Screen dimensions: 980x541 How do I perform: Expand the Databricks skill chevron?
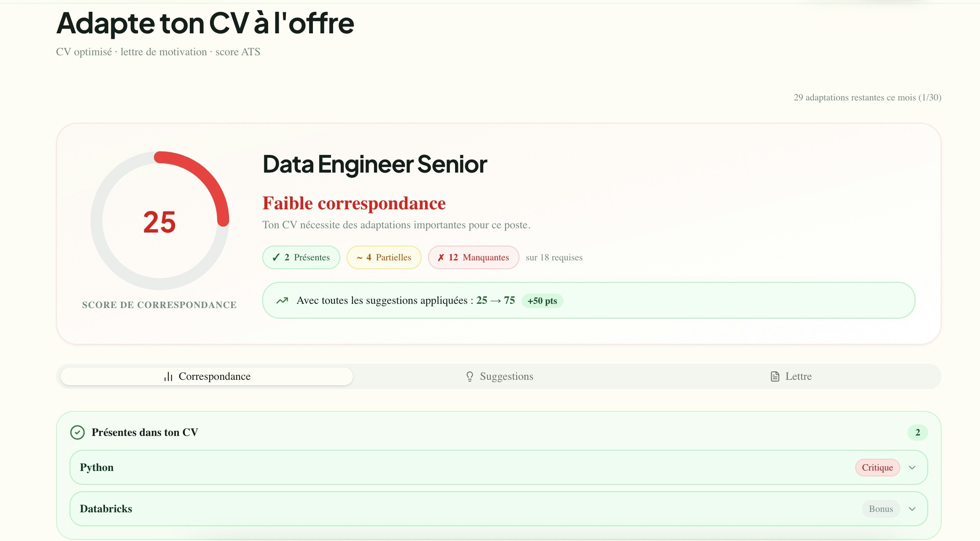(912, 509)
